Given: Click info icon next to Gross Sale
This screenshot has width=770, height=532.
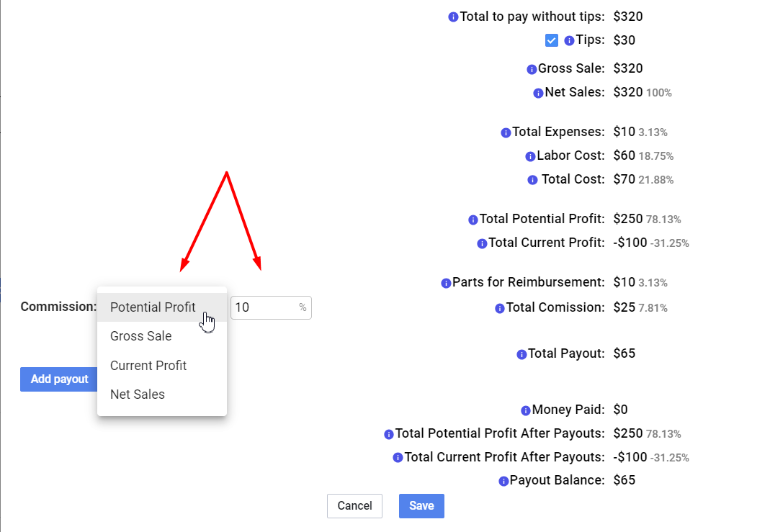Looking at the screenshot, I should pyautogui.click(x=532, y=70).
